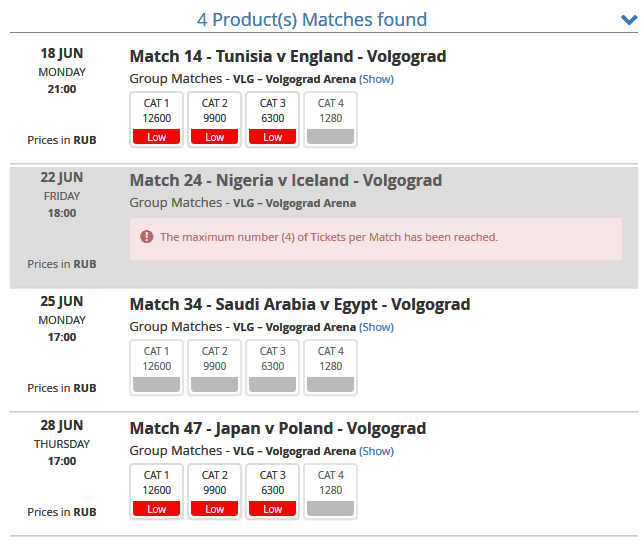Select CAT 1 for Saudi Arabia v Egypt
Viewport: 644px width, 541px height.
pyautogui.click(x=156, y=368)
